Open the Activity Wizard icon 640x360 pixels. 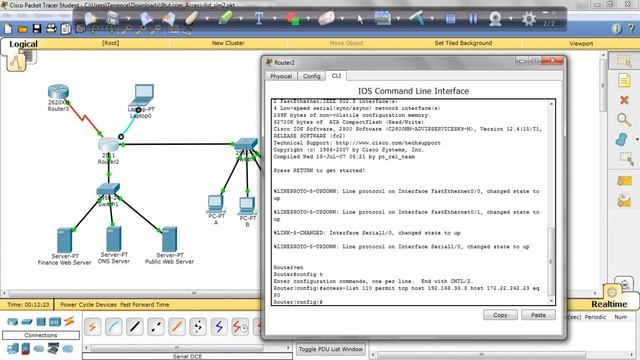66,29
